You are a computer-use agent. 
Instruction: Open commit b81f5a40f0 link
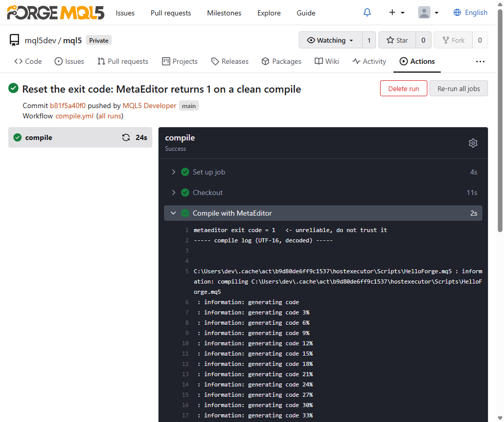coord(67,105)
